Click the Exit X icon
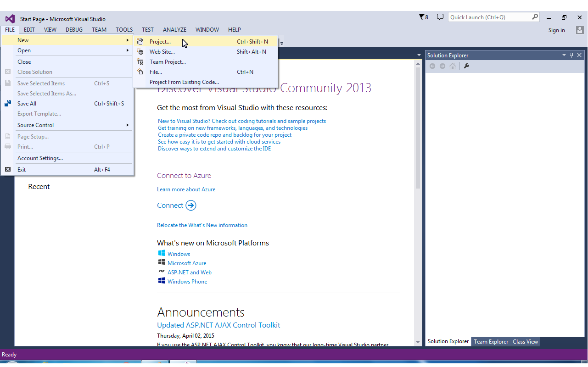Viewport: 588px width, 367px height. tap(8, 170)
